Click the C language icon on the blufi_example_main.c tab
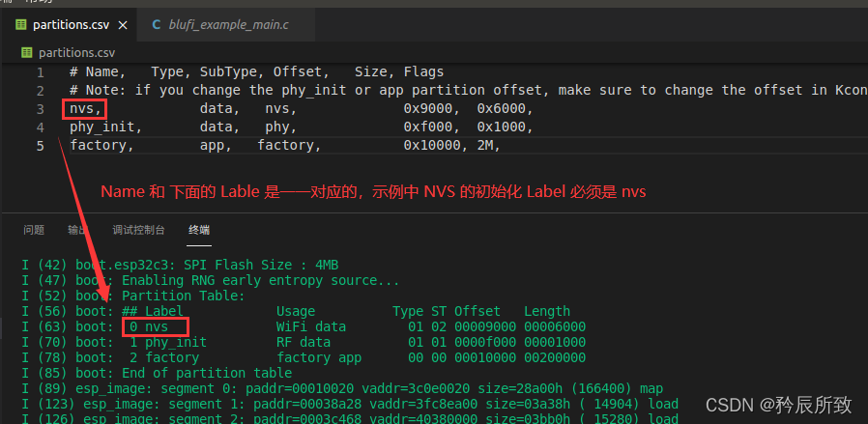Image resolution: width=868 pixels, height=424 pixels. pos(157,25)
